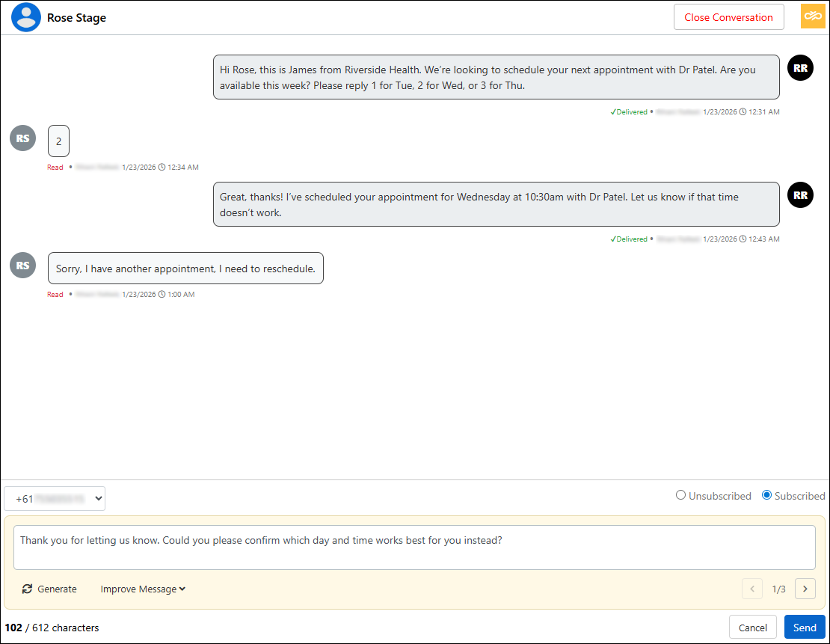Go to the next generated suggestion
The width and height of the screenshot is (830, 644).
tap(805, 589)
